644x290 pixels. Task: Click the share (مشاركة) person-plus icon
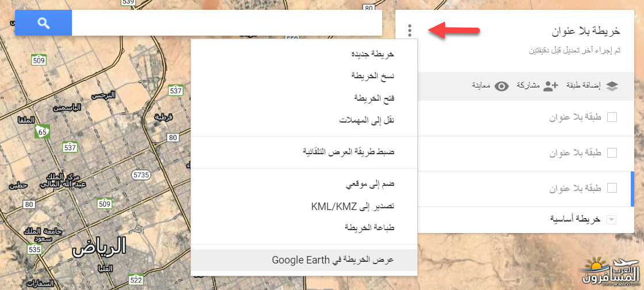(551, 86)
